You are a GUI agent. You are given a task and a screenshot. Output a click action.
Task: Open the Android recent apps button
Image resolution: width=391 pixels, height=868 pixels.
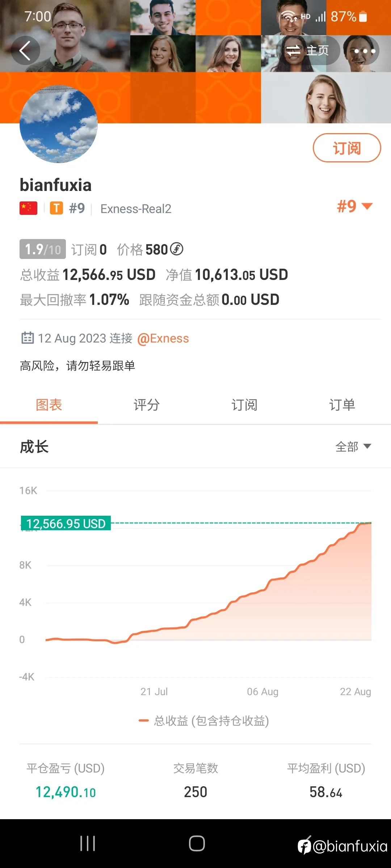tap(88, 843)
